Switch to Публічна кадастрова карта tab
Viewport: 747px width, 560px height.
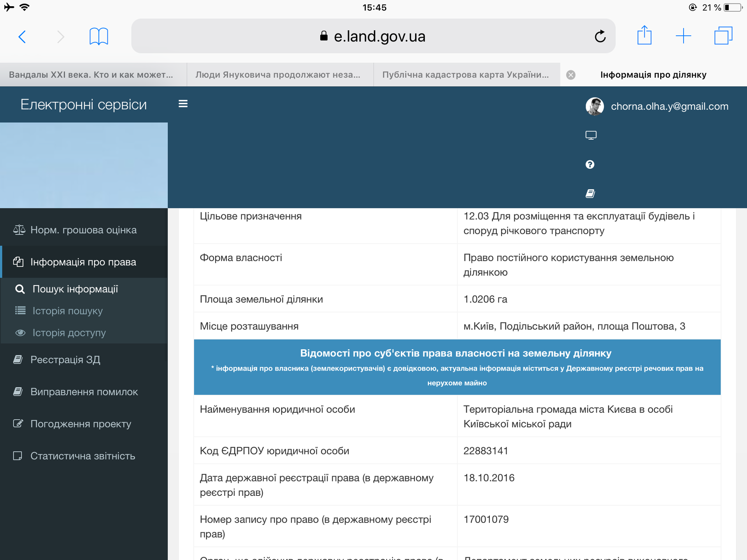coord(465,75)
